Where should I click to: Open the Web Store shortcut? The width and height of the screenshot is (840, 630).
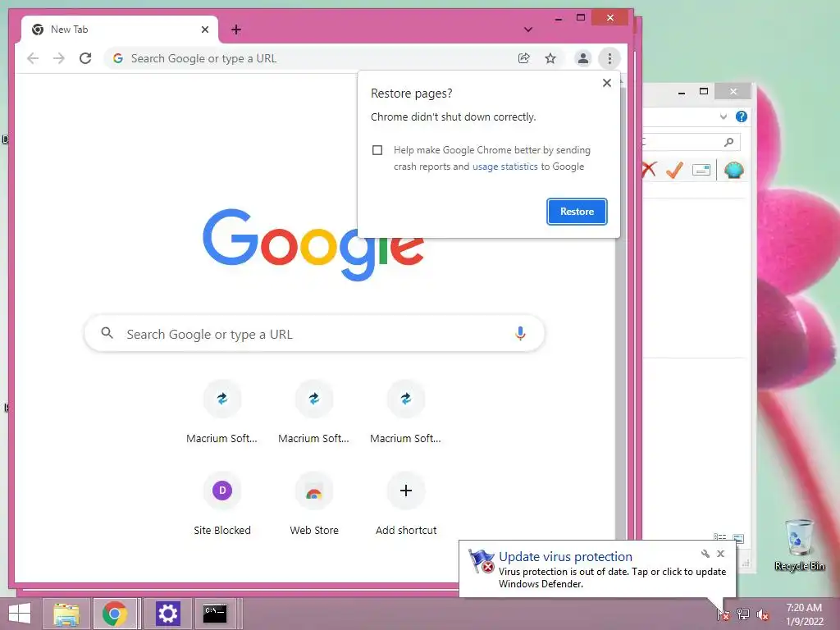pos(314,504)
